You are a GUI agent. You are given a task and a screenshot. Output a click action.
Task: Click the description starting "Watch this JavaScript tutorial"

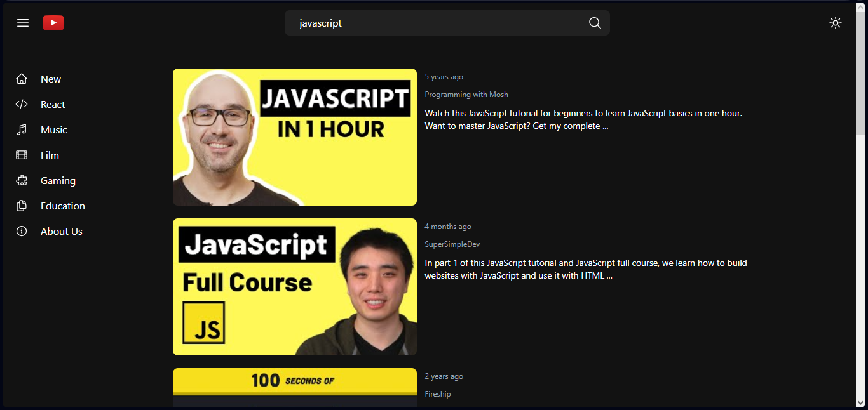[x=583, y=119]
